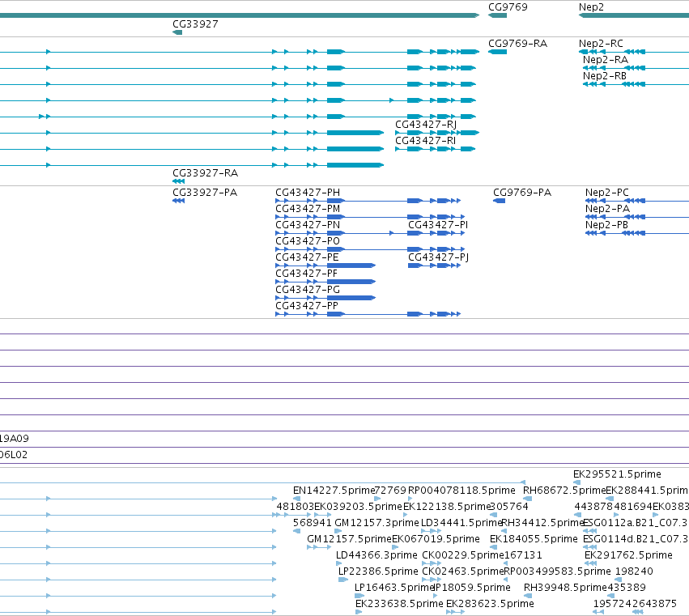689x616 pixels.
Task: Select the LD34441.5prime EST label
Action: 461,523
